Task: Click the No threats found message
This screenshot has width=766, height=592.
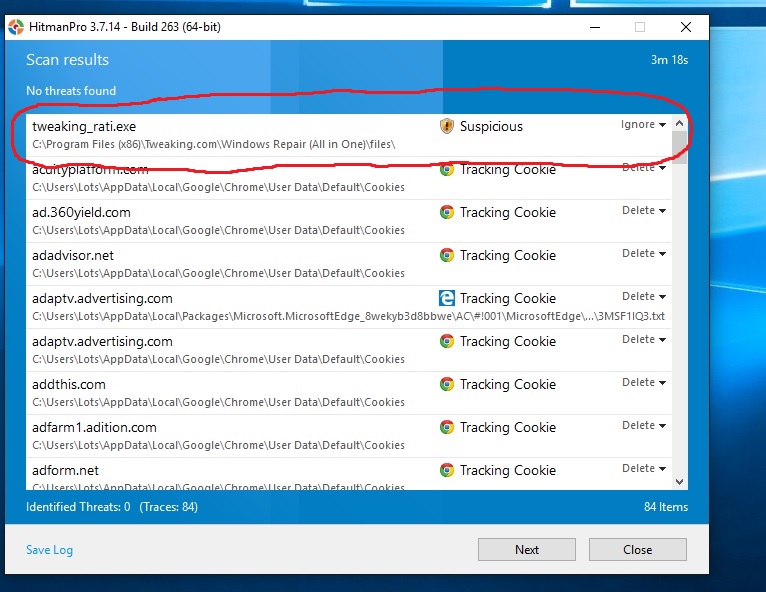Action: [71, 91]
